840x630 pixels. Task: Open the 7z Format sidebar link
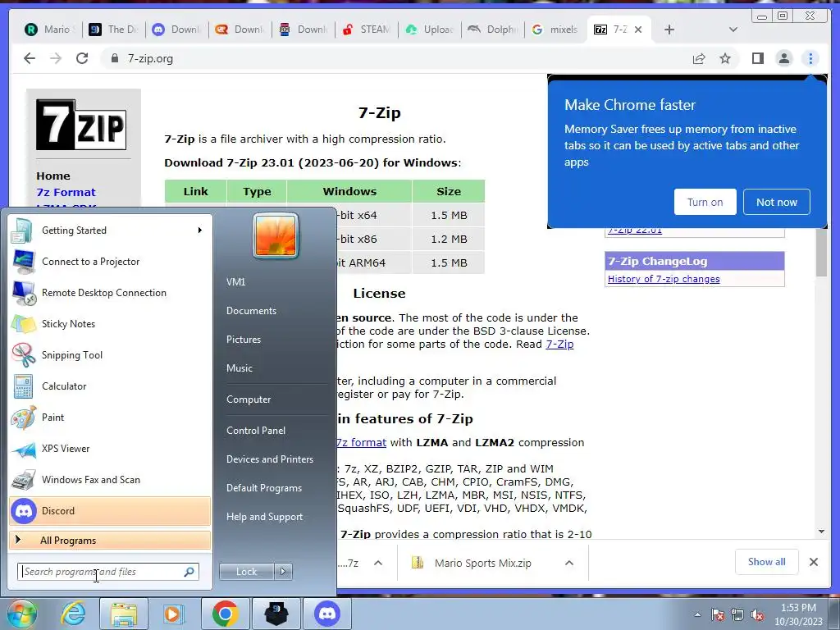point(66,192)
